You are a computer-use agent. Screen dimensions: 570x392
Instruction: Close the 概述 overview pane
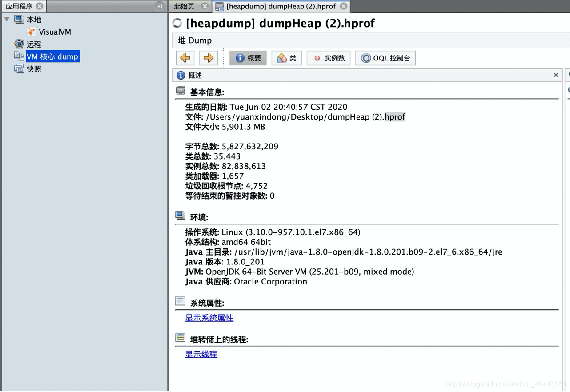[556, 75]
